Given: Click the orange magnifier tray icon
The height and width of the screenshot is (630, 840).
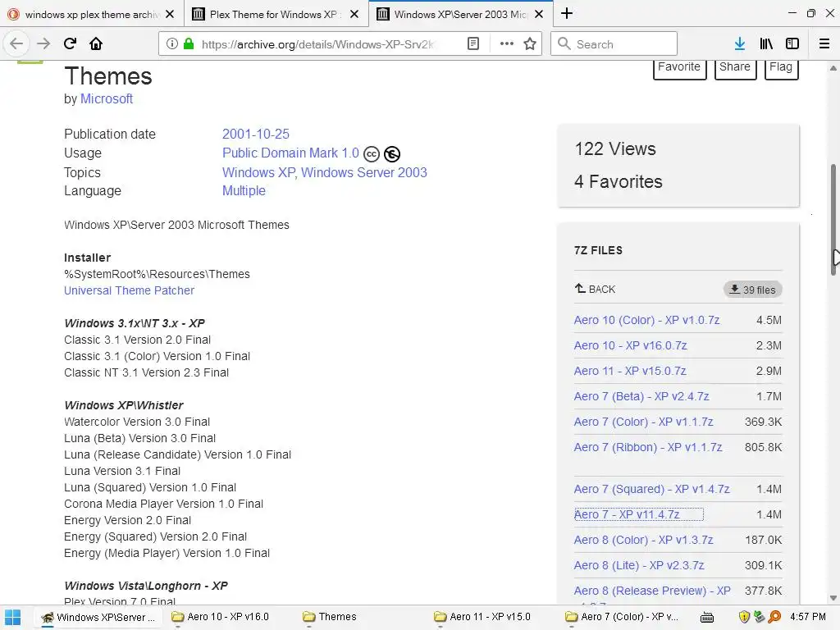Looking at the screenshot, I should (x=774, y=617).
